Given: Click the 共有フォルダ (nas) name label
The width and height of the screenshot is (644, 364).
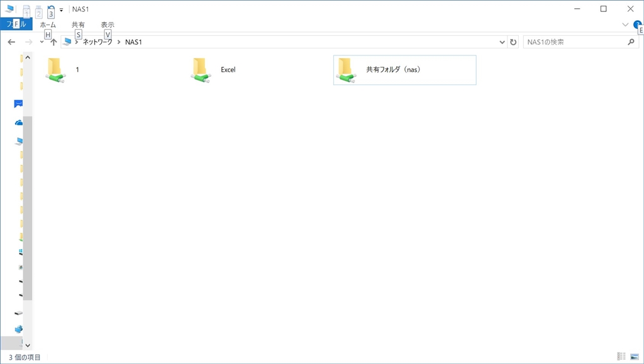Looking at the screenshot, I should click(x=394, y=69).
